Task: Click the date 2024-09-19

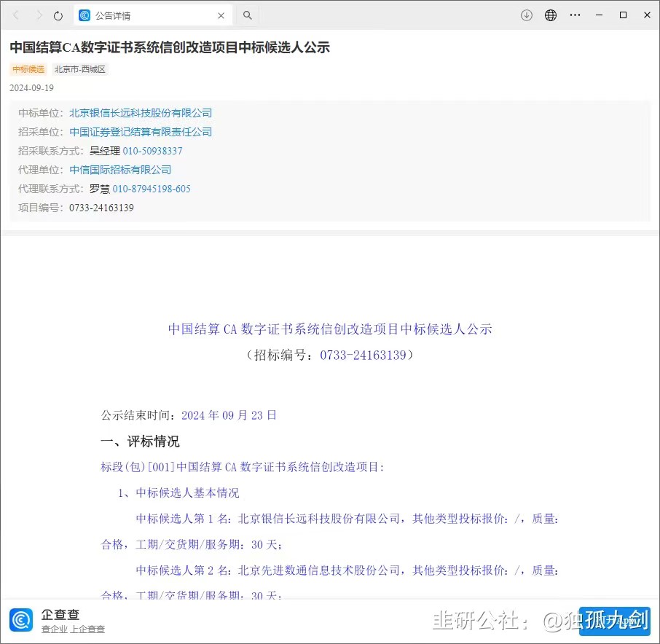Action: [x=31, y=88]
